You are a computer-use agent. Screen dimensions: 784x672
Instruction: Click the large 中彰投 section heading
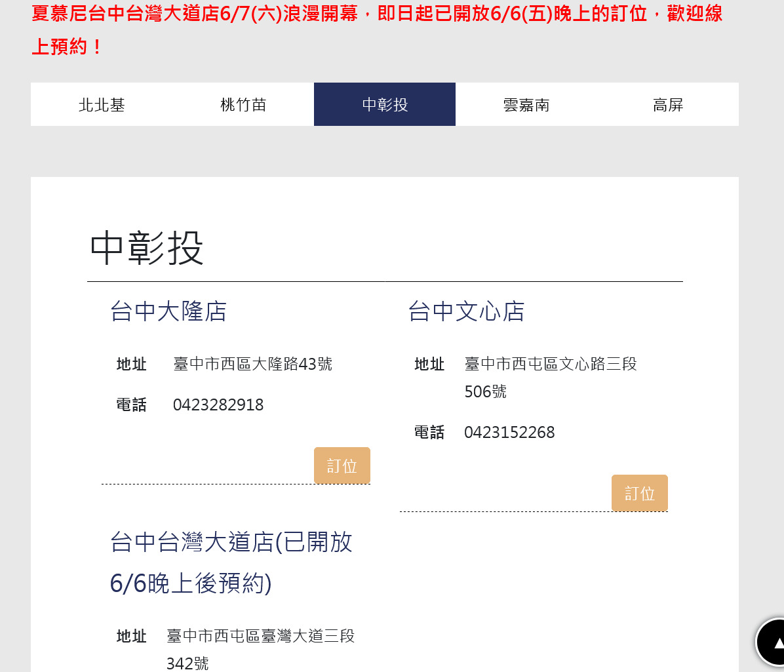[147, 248]
